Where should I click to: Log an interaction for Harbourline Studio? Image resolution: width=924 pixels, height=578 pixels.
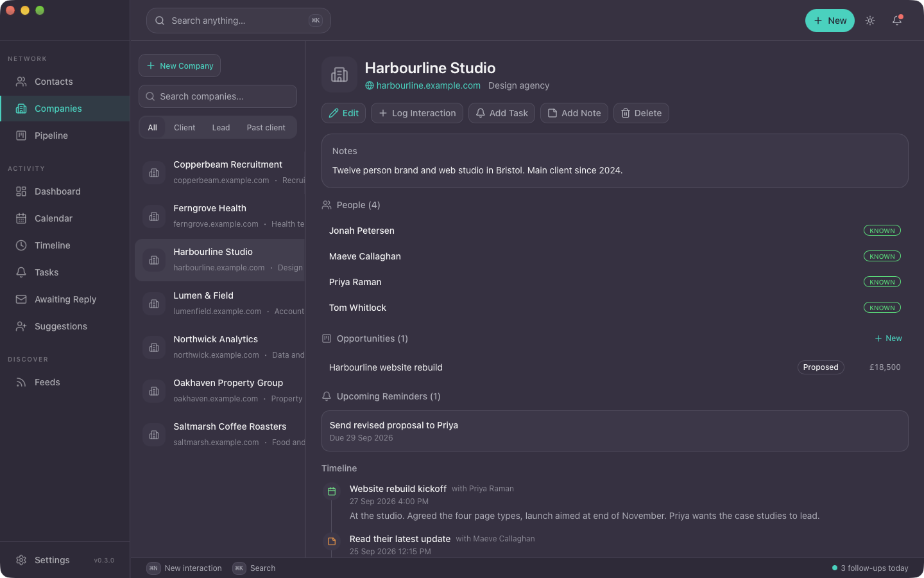pos(417,113)
